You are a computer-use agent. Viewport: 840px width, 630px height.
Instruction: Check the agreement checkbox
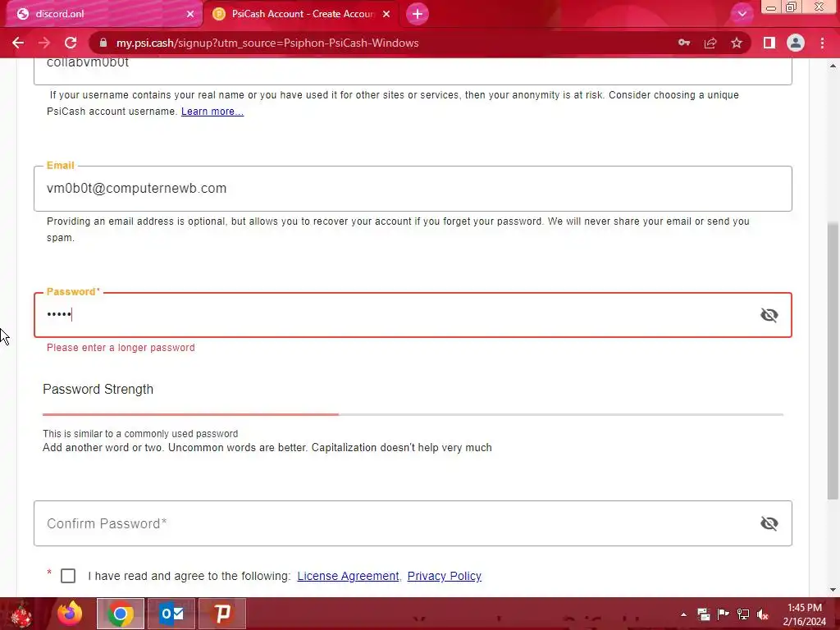(68, 576)
